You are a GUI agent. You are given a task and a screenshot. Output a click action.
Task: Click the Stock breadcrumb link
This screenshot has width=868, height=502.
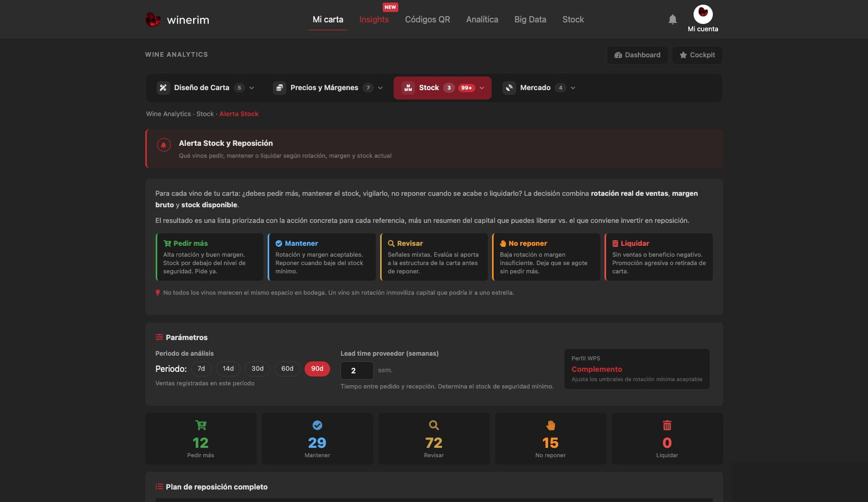pyautogui.click(x=205, y=114)
